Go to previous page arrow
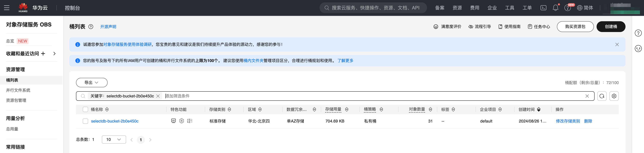Screen dimensions: 644x153 click(131, 140)
